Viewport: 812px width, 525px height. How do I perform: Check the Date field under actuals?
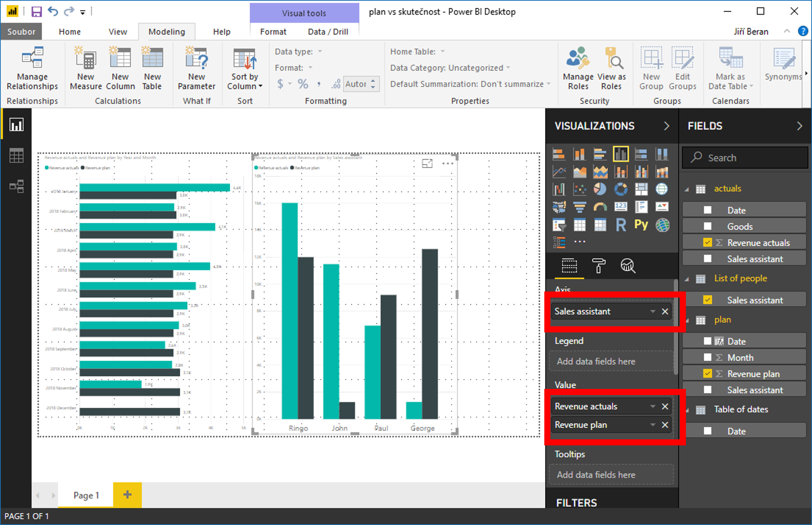pos(708,210)
